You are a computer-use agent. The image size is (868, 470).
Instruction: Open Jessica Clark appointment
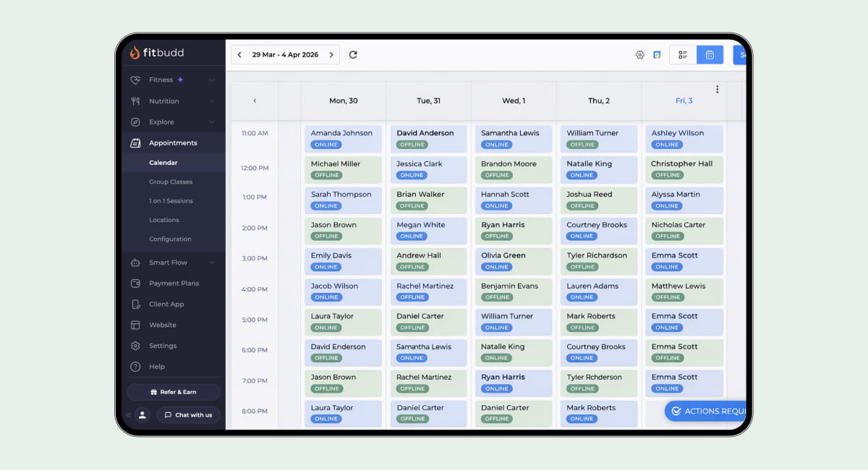tap(428, 169)
